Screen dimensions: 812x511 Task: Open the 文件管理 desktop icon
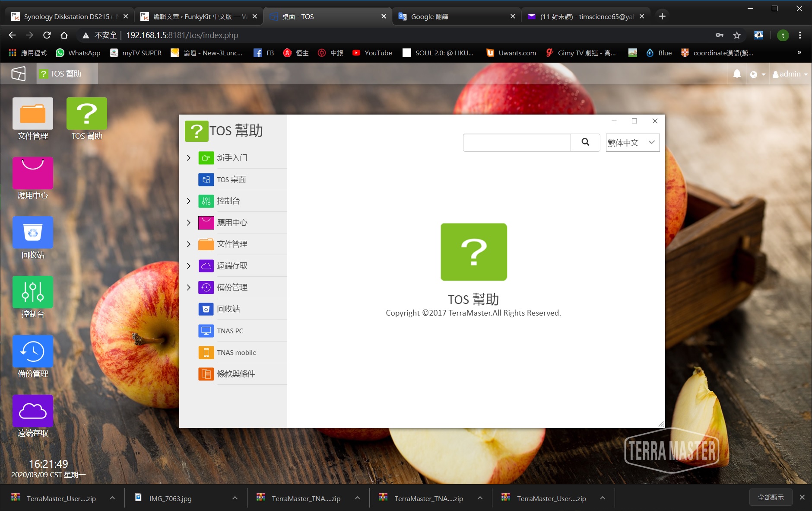[x=33, y=114]
